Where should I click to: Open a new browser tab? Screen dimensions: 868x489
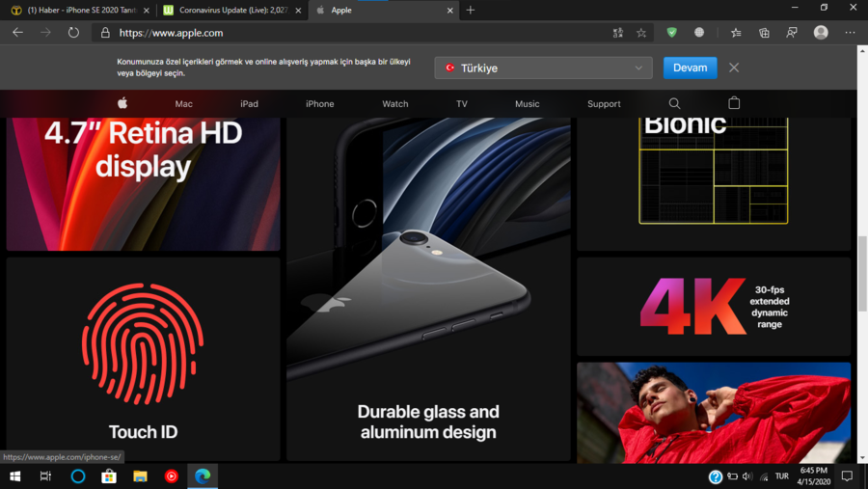coord(471,10)
